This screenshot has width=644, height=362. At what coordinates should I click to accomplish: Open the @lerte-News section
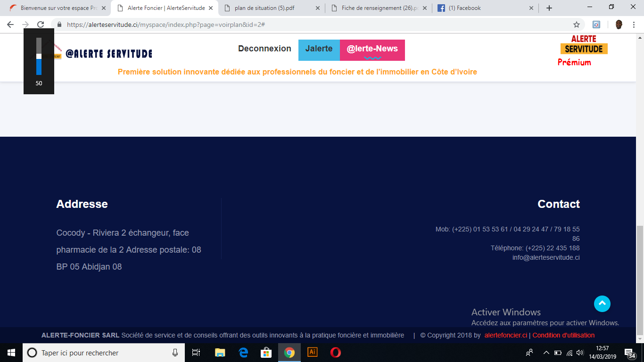[x=372, y=49]
